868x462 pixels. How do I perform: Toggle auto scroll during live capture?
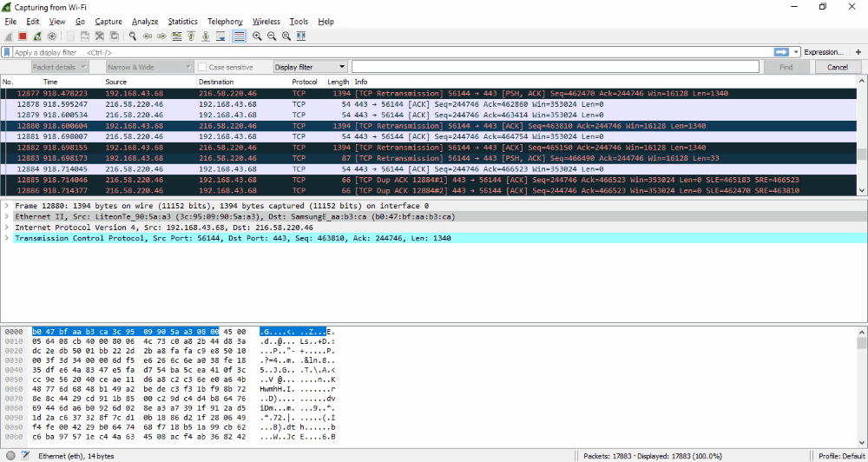coord(220,36)
